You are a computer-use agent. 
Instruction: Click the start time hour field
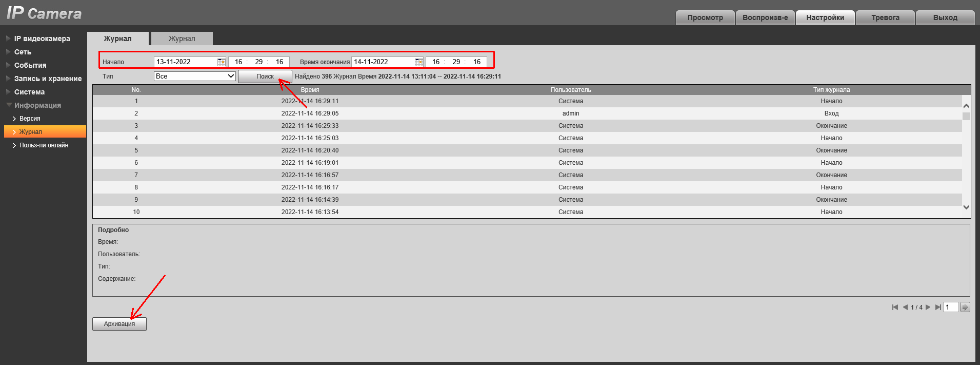(238, 62)
